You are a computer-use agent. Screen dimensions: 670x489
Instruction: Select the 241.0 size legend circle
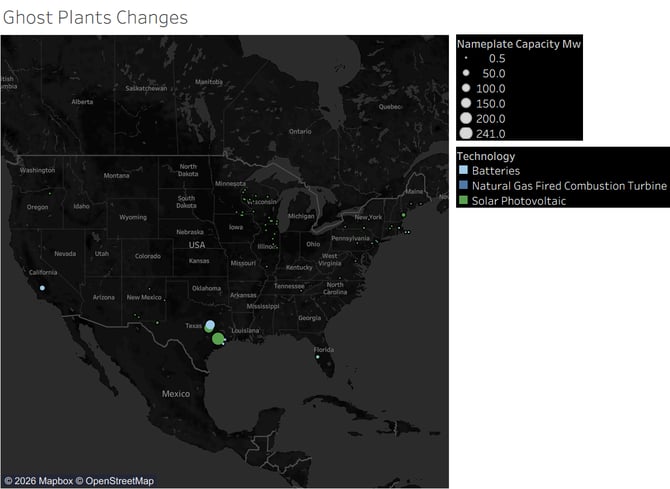click(x=465, y=133)
